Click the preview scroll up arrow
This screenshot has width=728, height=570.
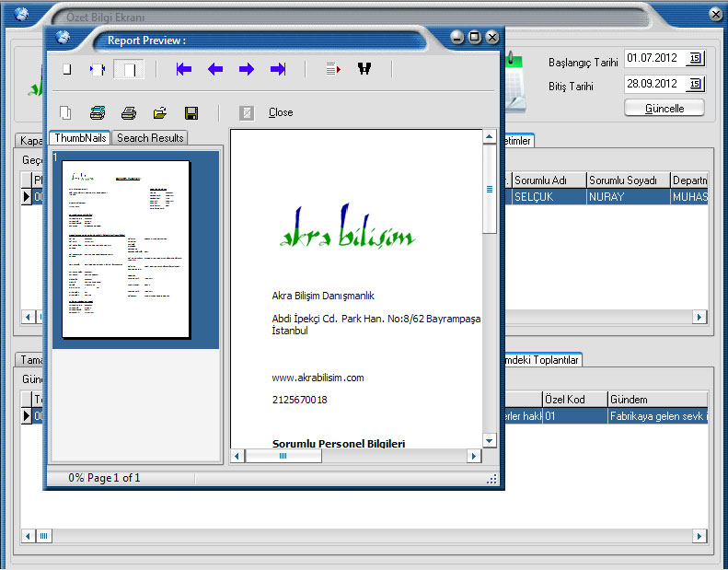point(489,136)
